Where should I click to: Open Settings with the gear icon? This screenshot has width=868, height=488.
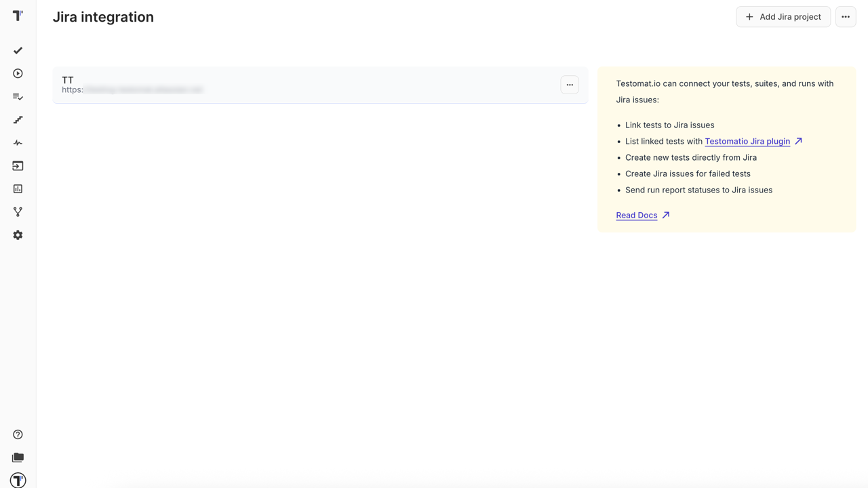click(18, 235)
